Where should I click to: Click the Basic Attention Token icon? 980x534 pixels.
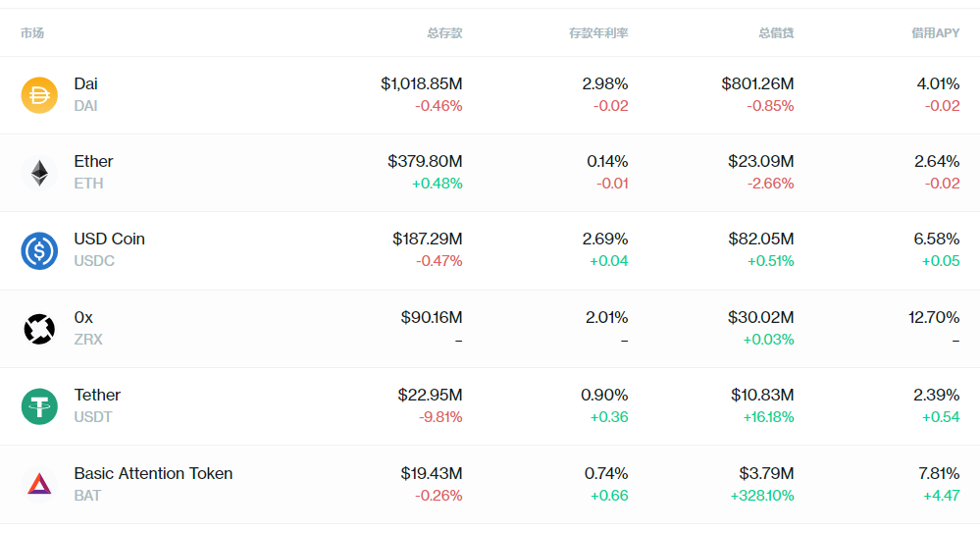tap(39, 484)
